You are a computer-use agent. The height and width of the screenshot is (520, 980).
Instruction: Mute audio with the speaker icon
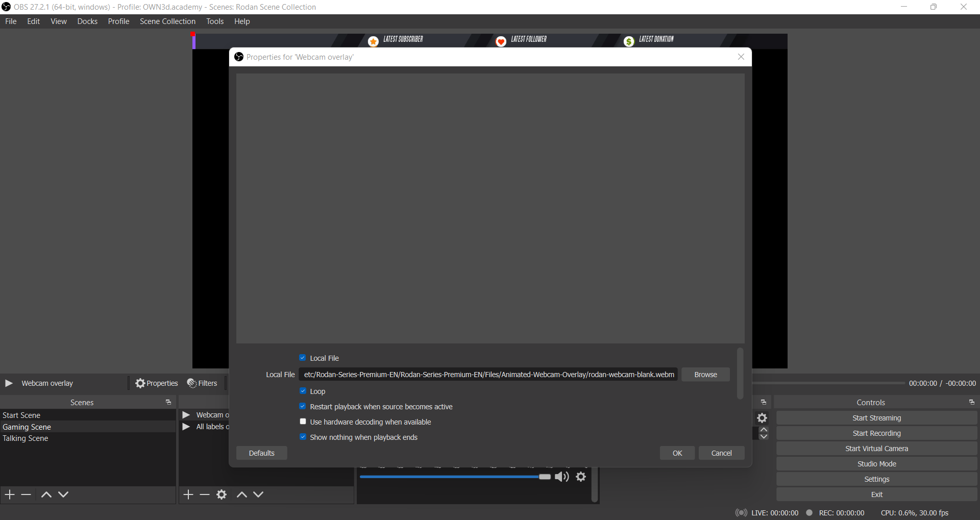pyautogui.click(x=561, y=477)
